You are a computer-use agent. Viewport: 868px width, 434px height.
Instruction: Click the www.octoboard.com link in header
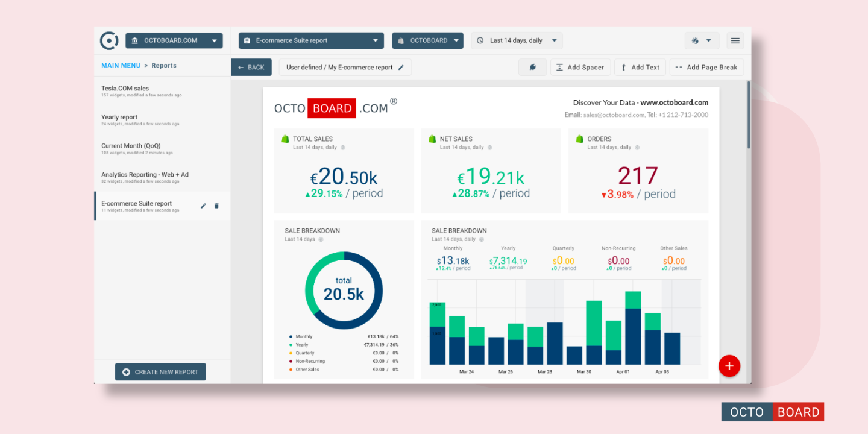(675, 102)
